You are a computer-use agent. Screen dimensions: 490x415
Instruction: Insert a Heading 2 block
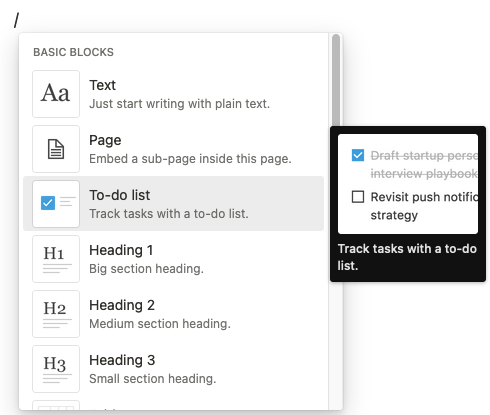tap(173, 314)
